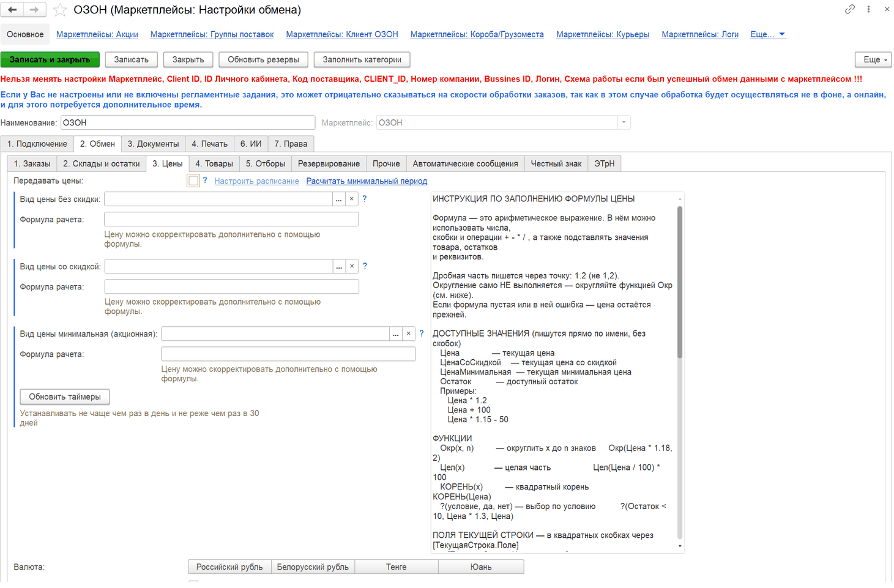Show help for minimal promo price type
Viewport: 894px width, 588px height.
422,333
